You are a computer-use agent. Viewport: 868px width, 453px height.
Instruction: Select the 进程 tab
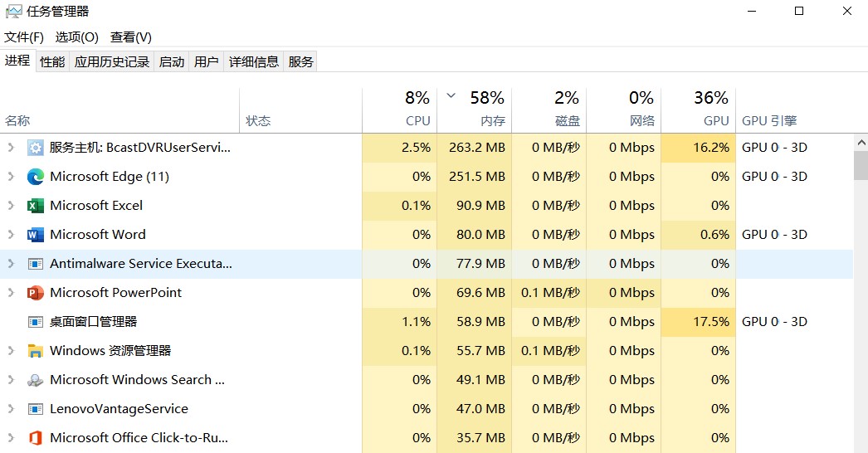(x=17, y=61)
